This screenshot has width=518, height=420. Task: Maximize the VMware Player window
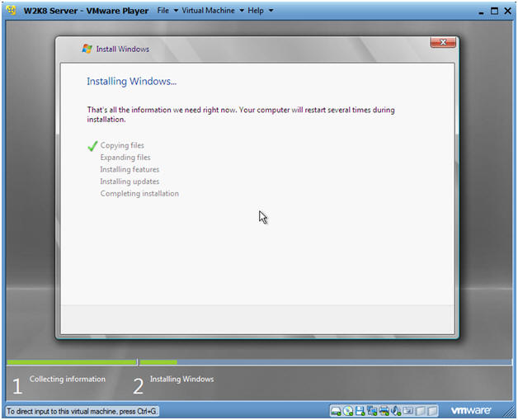point(494,11)
